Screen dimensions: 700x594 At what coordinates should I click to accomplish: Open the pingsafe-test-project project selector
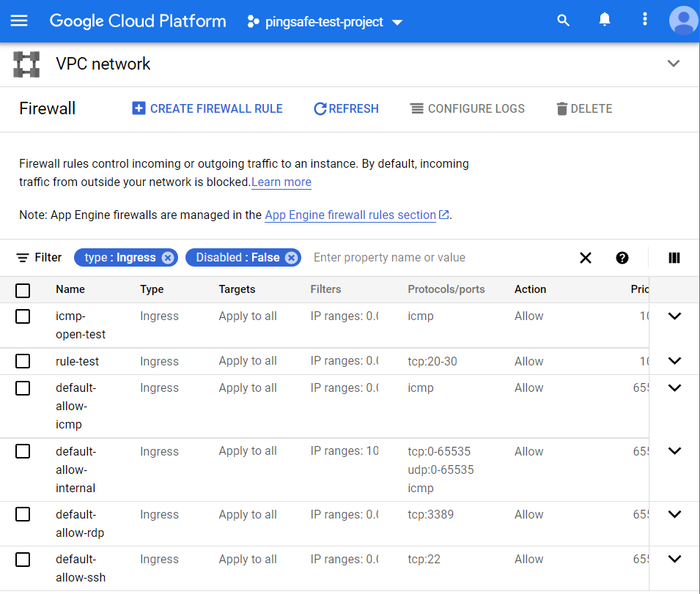point(325,22)
